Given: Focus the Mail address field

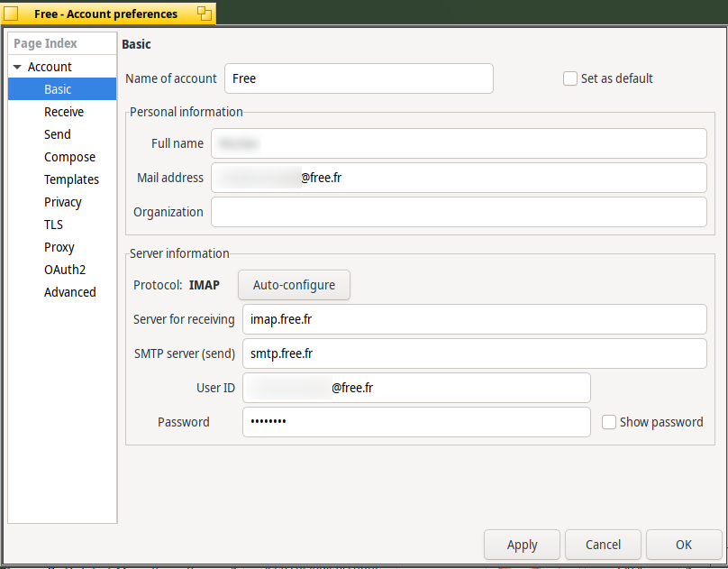Looking at the screenshot, I should click(459, 178).
